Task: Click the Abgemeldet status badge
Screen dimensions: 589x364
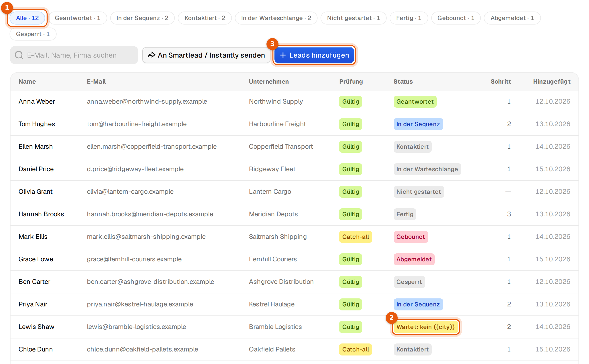Action: pos(414,259)
